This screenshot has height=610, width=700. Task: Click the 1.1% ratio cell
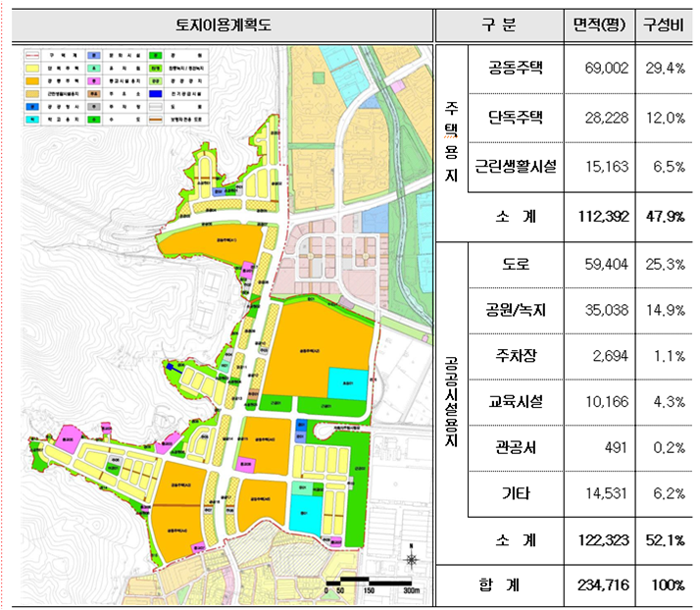click(x=670, y=356)
